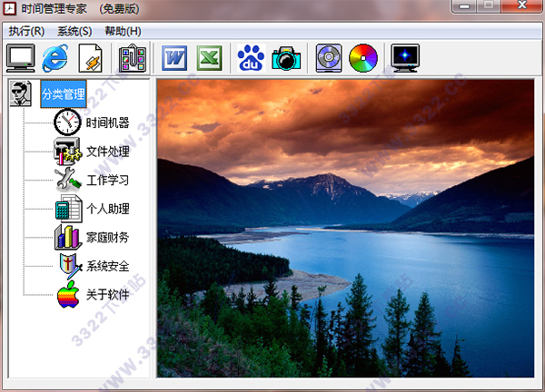
Task: Click the app icon in title bar
Action: pyautogui.click(x=10, y=8)
